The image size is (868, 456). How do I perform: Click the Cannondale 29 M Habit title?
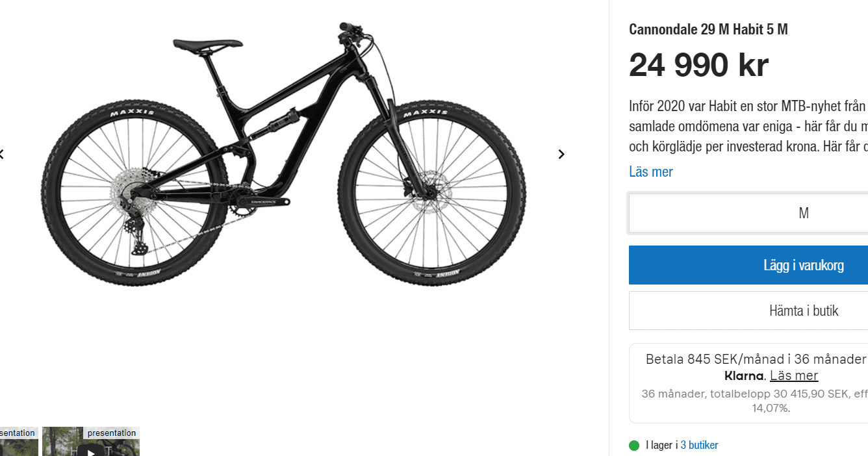tap(708, 29)
